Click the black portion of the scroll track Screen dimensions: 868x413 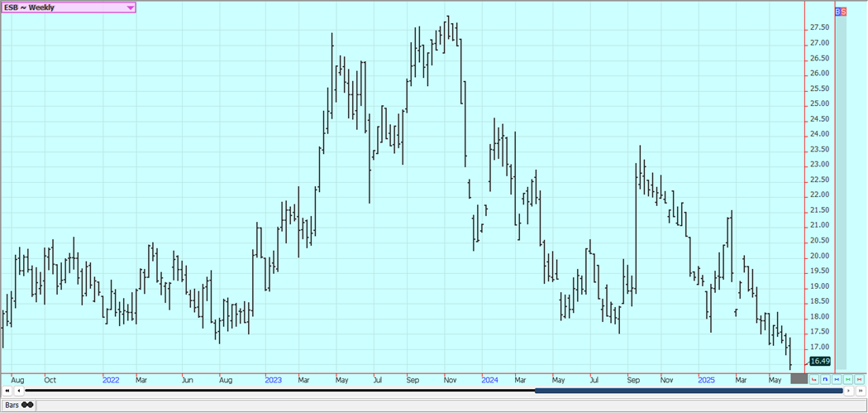pos(279,391)
